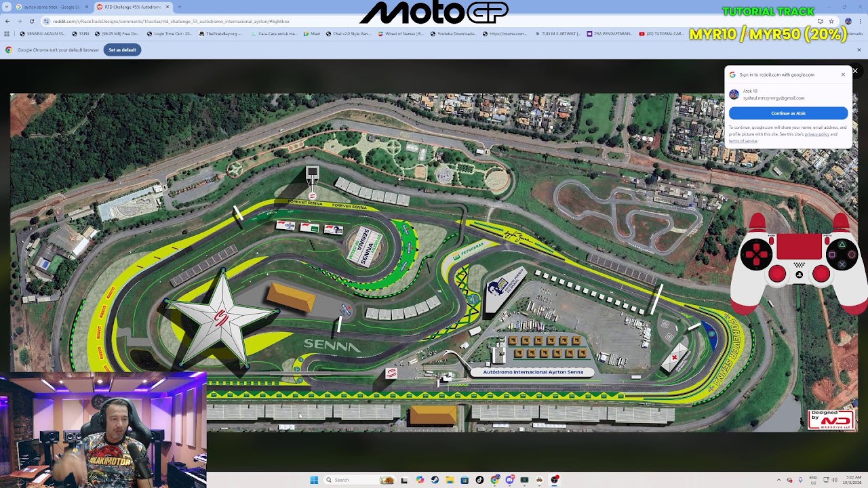Open 'TUN M X ARTWIST' bookmark
868x488 pixels.
[557, 33]
